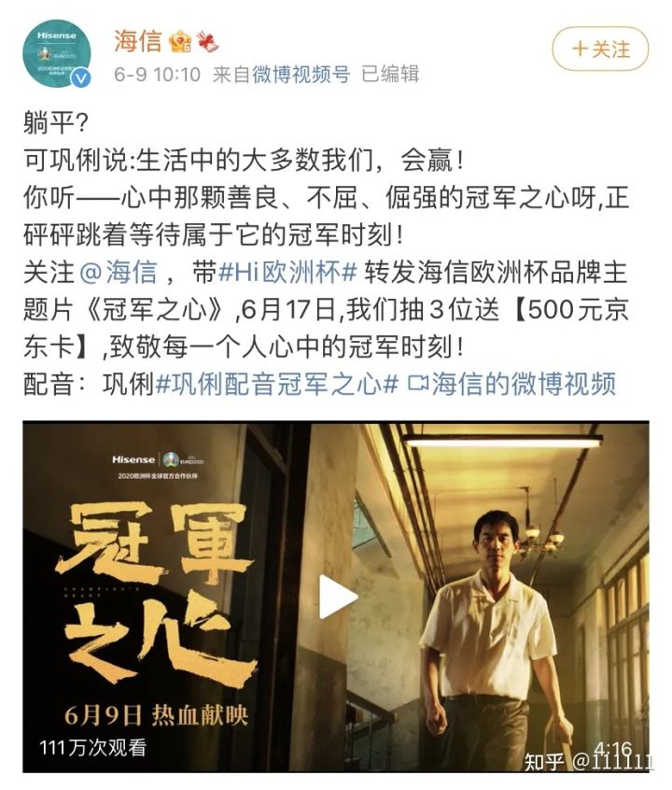Open the Hisense profile avatar
Viewport: 672px width, 790px height.
(x=57, y=54)
